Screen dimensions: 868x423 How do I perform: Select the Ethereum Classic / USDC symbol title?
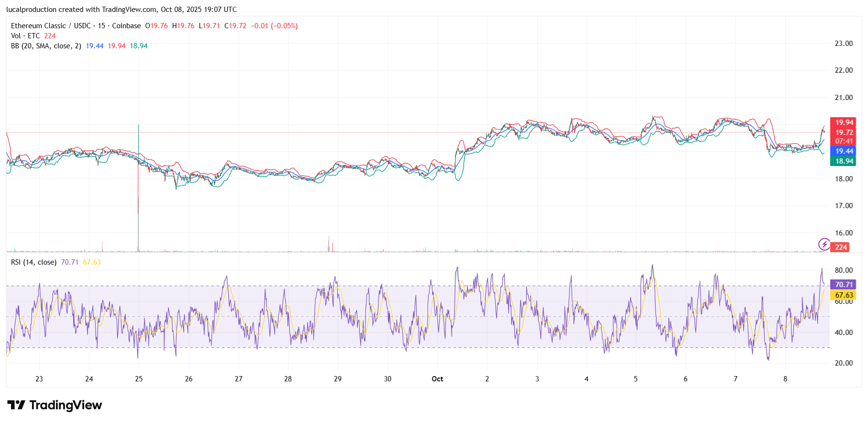click(x=76, y=26)
